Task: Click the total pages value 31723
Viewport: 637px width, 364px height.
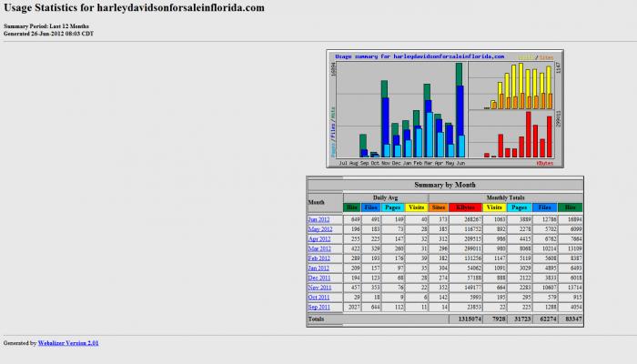Action: pyautogui.click(x=522, y=318)
